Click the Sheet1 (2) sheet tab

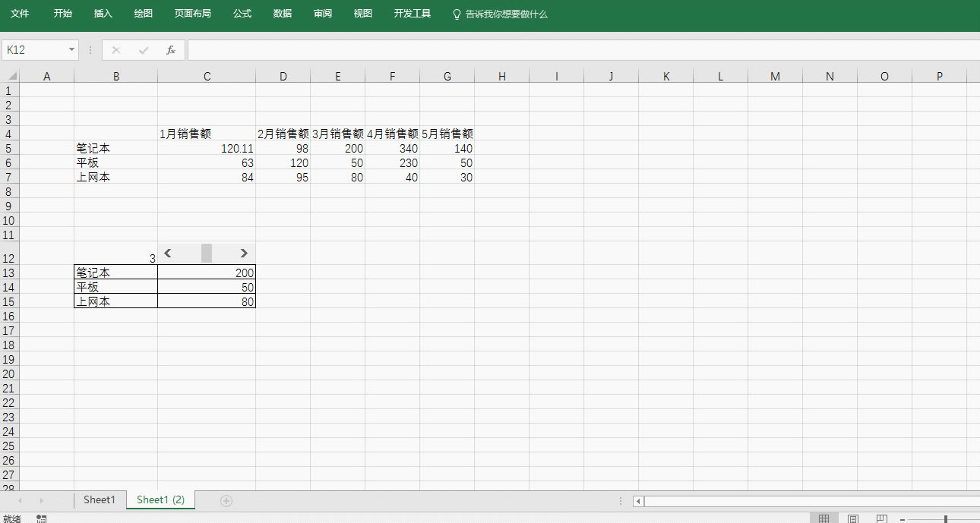tap(160, 499)
